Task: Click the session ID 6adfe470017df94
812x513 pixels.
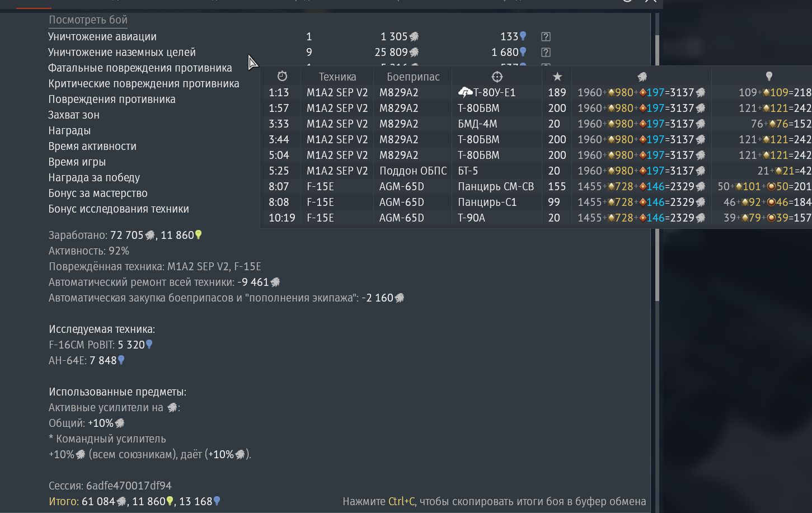Action: [129, 486]
